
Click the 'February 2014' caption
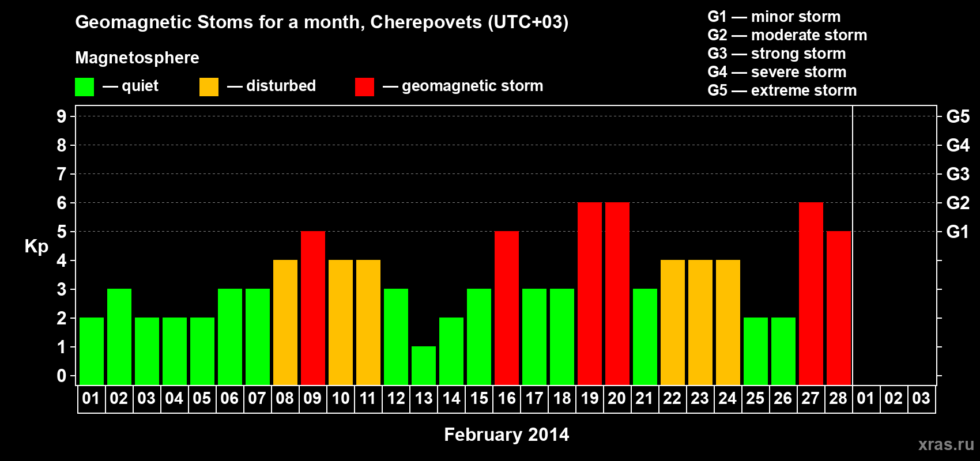point(507,434)
